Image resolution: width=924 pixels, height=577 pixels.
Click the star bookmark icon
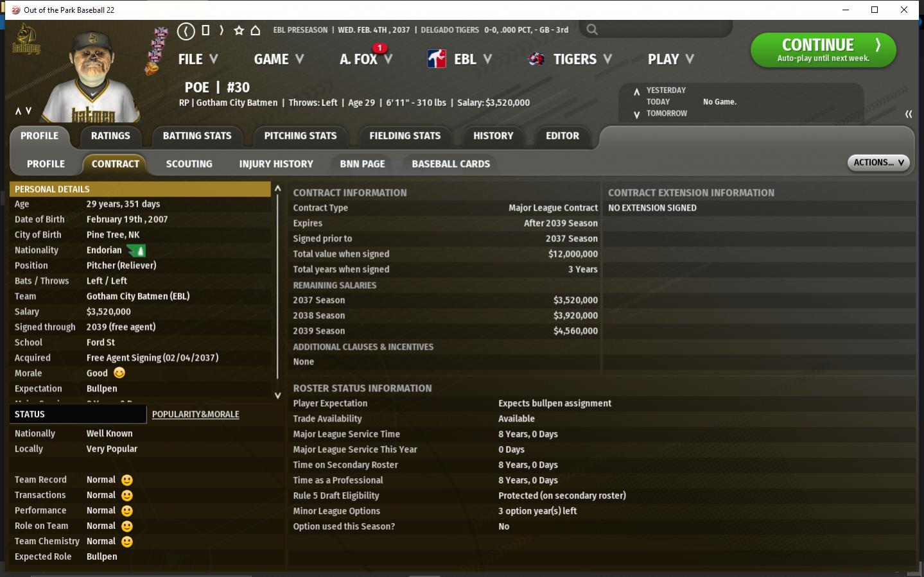tap(239, 30)
